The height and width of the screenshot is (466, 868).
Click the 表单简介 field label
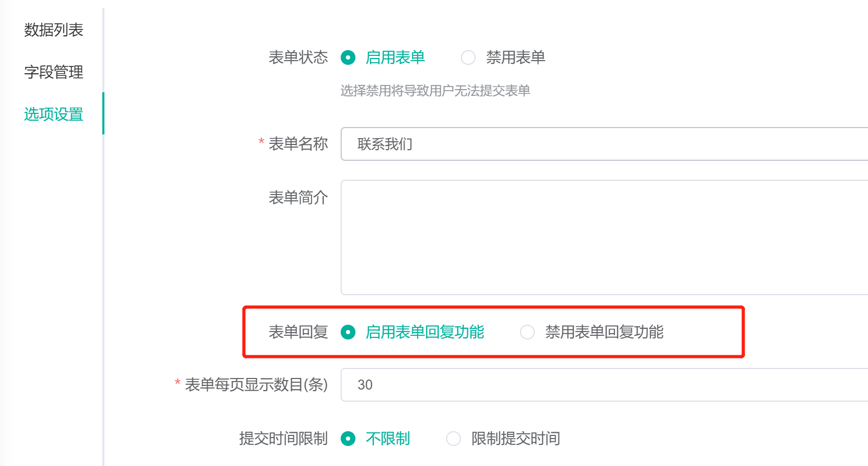(x=298, y=198)
